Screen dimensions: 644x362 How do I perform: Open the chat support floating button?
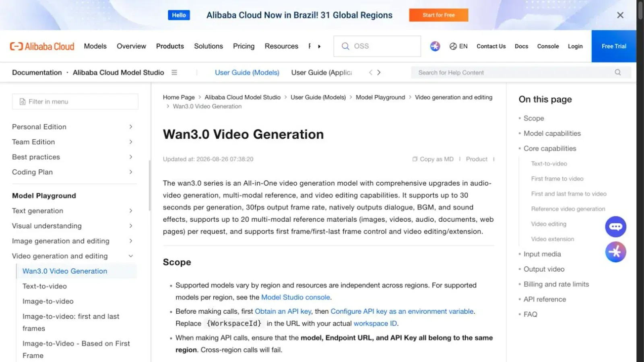pyautogui.click(x=616, y=227)
